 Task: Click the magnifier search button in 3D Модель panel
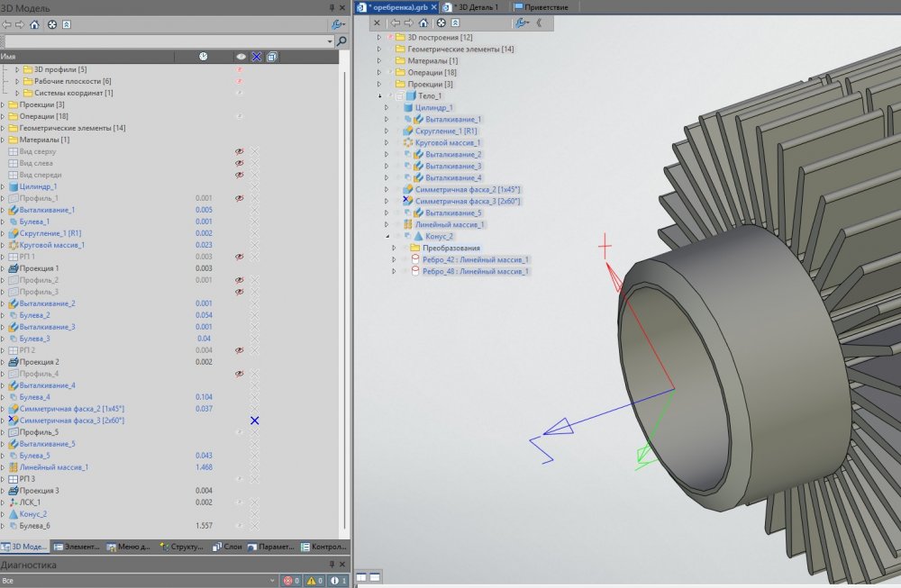pos(341,41)
